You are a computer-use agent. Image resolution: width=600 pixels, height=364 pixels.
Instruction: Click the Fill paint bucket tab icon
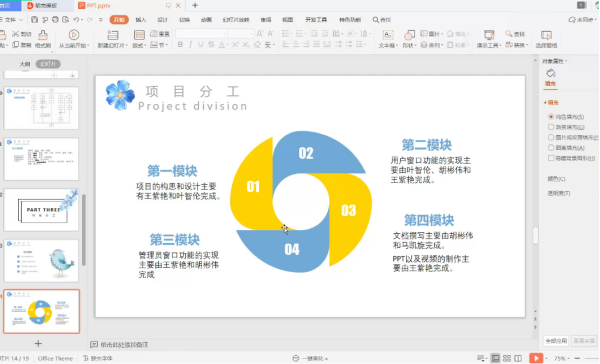click(550, 73)
